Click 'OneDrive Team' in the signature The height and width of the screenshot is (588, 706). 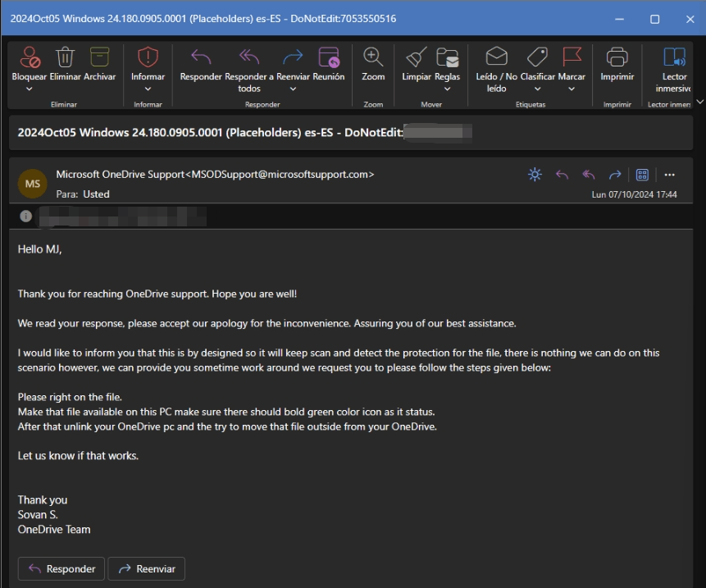pos(54,530)
